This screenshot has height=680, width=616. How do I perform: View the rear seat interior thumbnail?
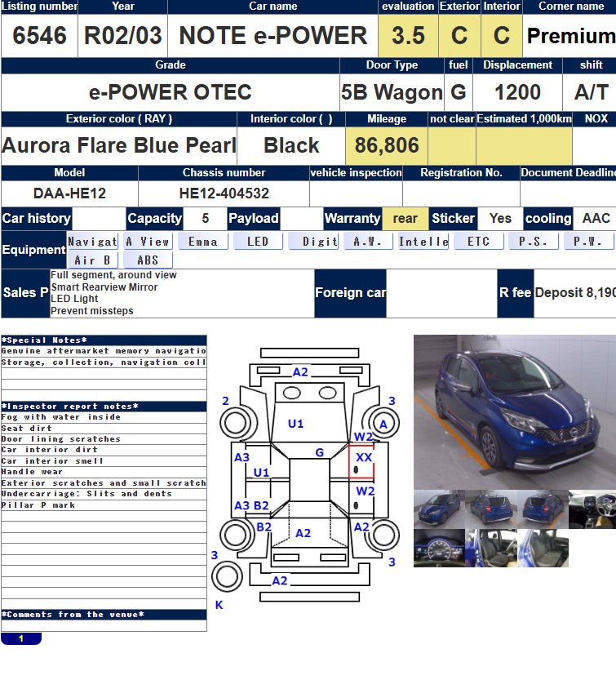click(543, 549)
